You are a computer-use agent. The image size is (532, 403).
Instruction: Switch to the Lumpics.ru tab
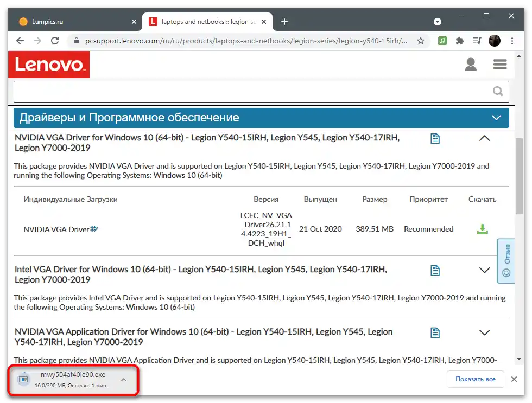75,22
